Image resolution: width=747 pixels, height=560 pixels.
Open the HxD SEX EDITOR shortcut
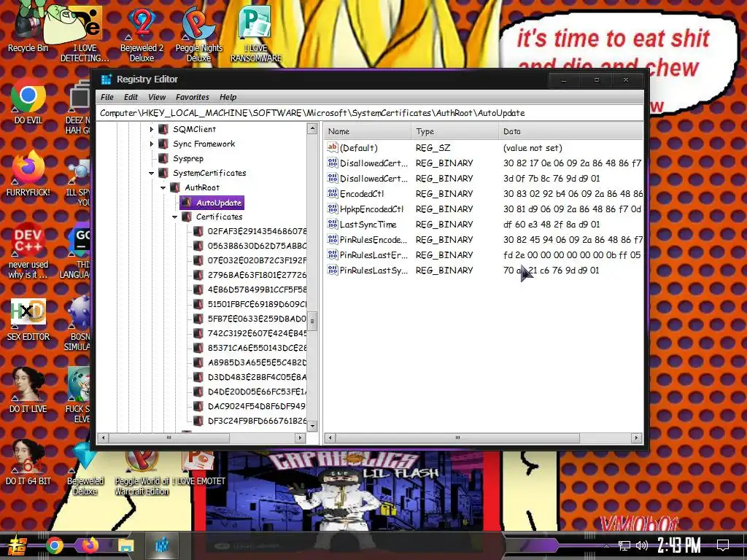pos(28,319)
